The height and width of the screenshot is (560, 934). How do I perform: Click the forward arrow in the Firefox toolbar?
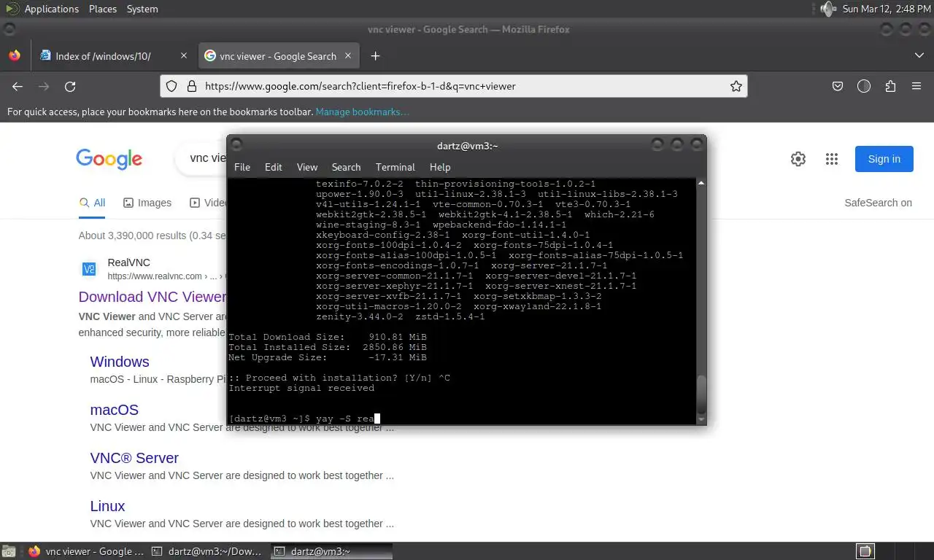tap(44, 86)
